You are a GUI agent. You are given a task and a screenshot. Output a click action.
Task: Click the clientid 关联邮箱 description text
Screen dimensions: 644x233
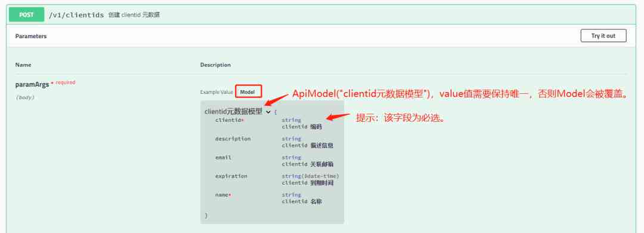point(308,164)
